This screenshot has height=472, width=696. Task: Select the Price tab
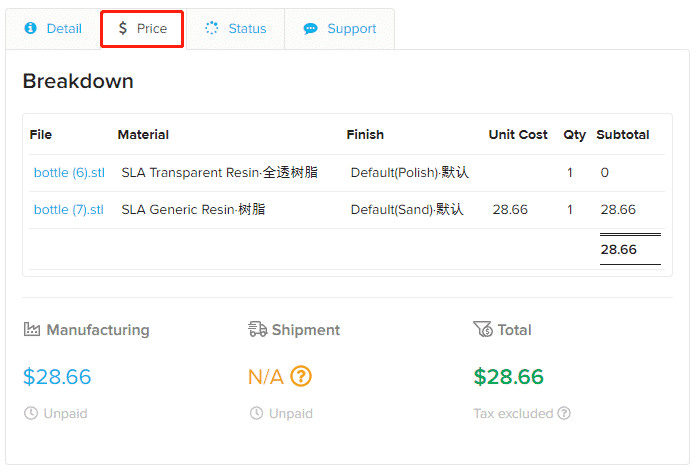pyautogui.click(x=142, y=29)
